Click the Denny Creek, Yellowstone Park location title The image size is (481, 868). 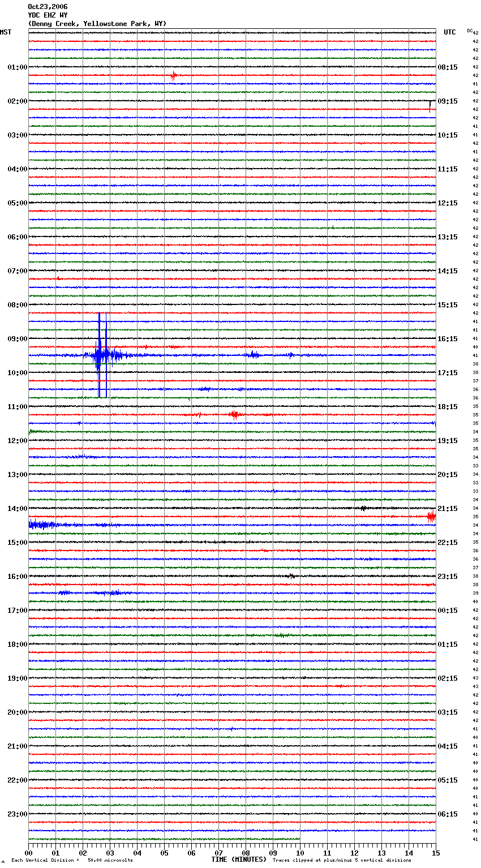(97, 24)
